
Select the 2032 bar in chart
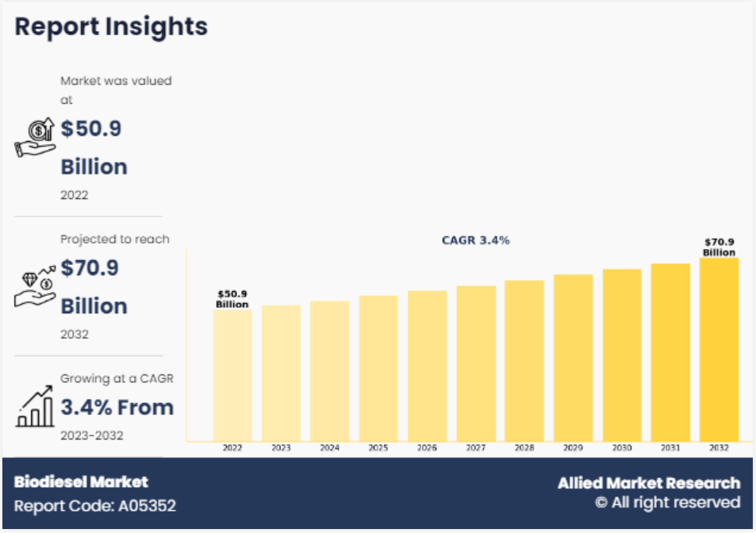pyautogui.click(x=719, y=349)
